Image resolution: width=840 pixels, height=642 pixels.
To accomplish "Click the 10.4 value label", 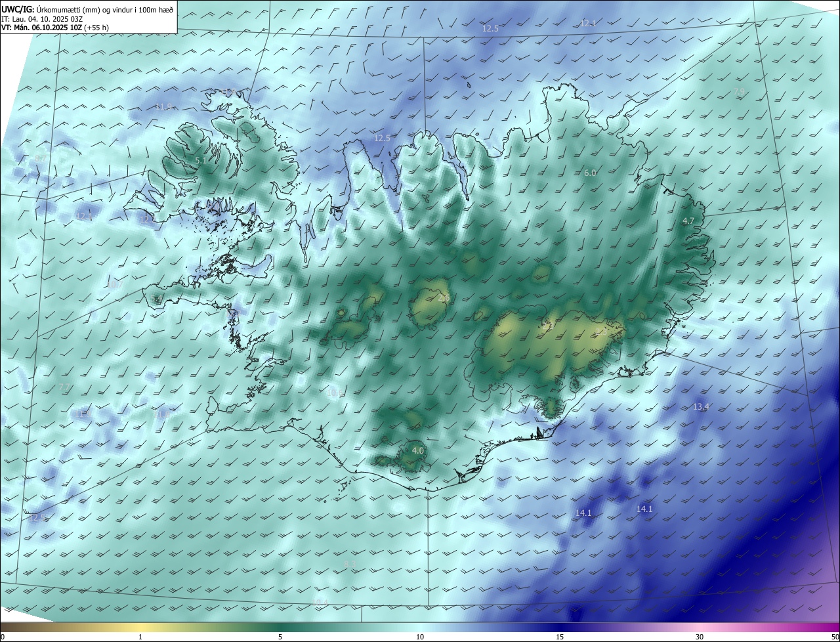I will click(x=320, y=603).
